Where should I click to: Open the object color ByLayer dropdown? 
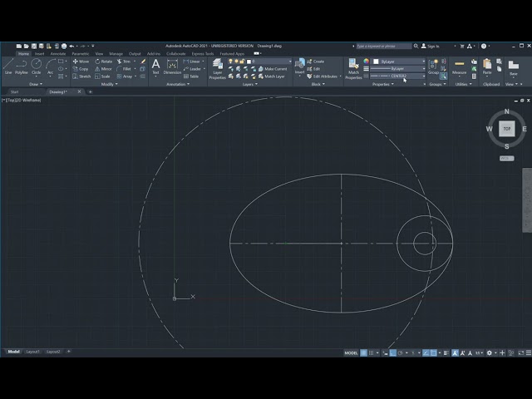[x=399, y=62]
